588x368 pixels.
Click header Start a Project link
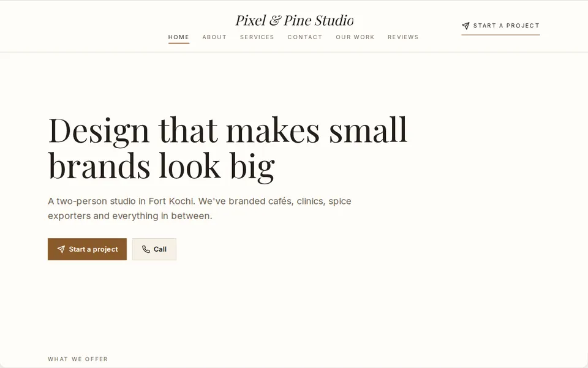coord(500,26)
